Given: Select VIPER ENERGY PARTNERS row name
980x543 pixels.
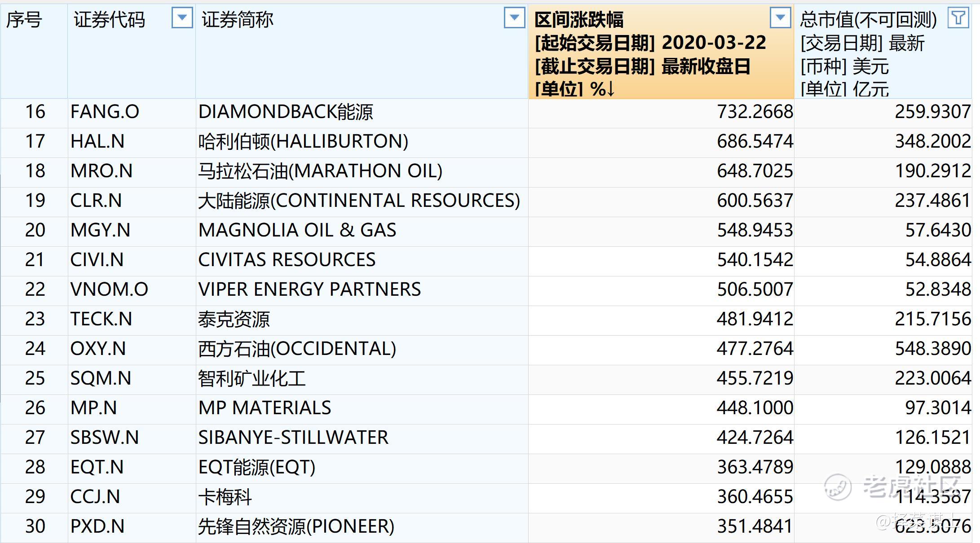Looking at the screenshot, I should coord(309,289).
